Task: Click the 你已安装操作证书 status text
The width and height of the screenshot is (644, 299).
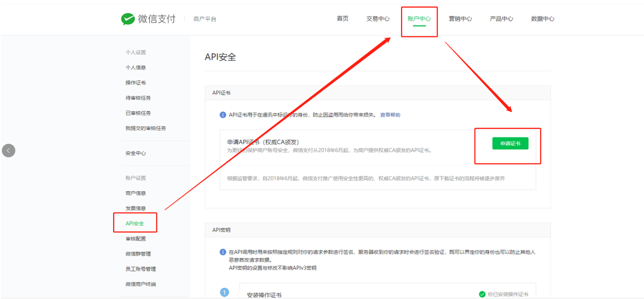Action: pyautogui.click(x=508, y=294)
